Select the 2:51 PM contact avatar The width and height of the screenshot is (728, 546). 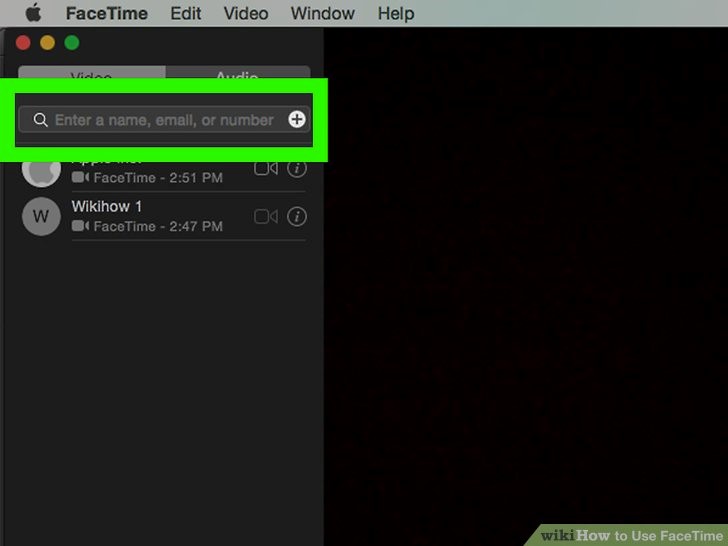[x=41, y=174]
